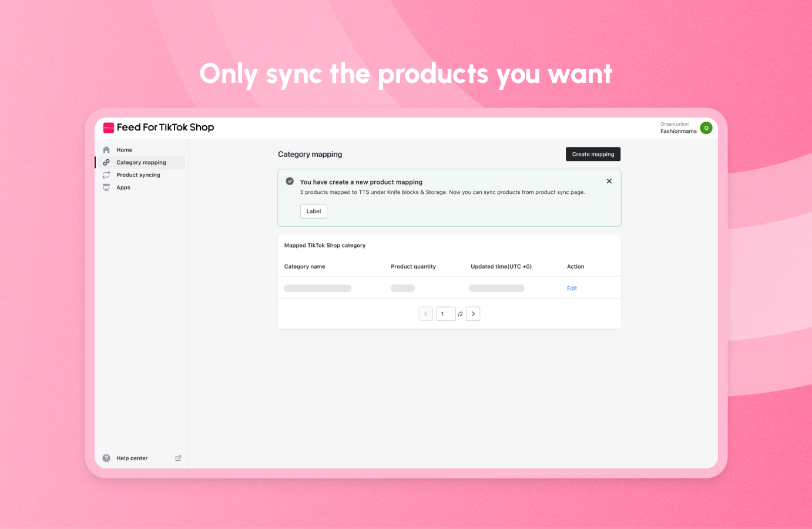Click the Create mapping button
Viewport: 812px width, 529px height.
pyautogui.click(x=593, y=154)
